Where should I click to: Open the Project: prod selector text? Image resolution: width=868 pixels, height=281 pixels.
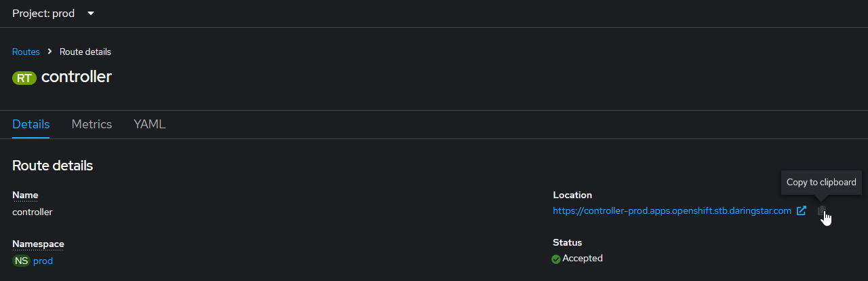pyautogui.click(x=43, y=14)
